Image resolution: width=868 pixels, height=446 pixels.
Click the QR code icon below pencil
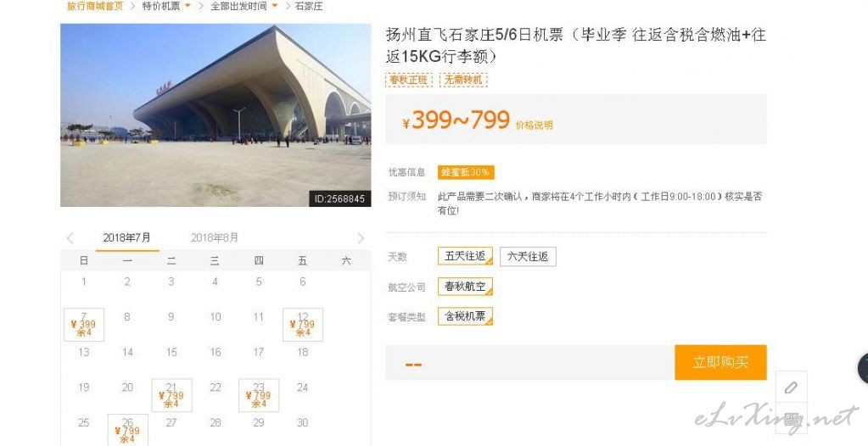coord(791,419)
